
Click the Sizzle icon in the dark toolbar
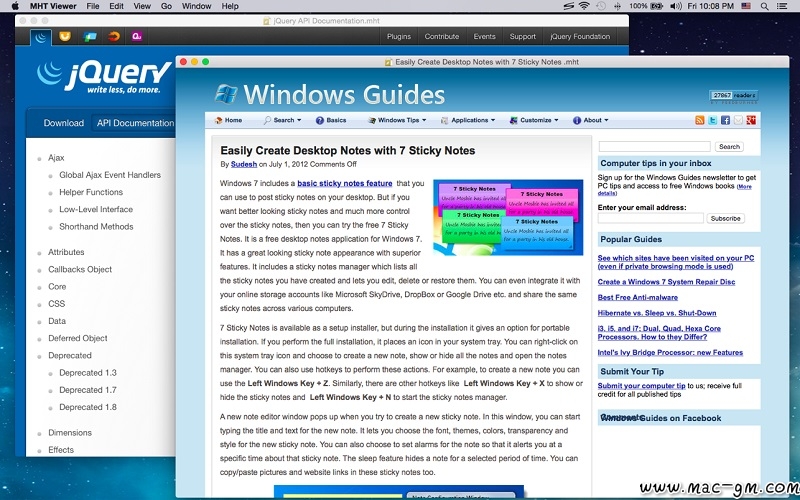click(x=114, y=36)
